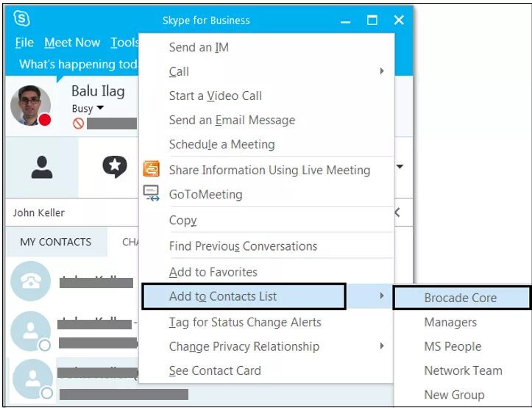Expand the Call submenu arrow
Screen dimensions: 532x408
point(382,71)
